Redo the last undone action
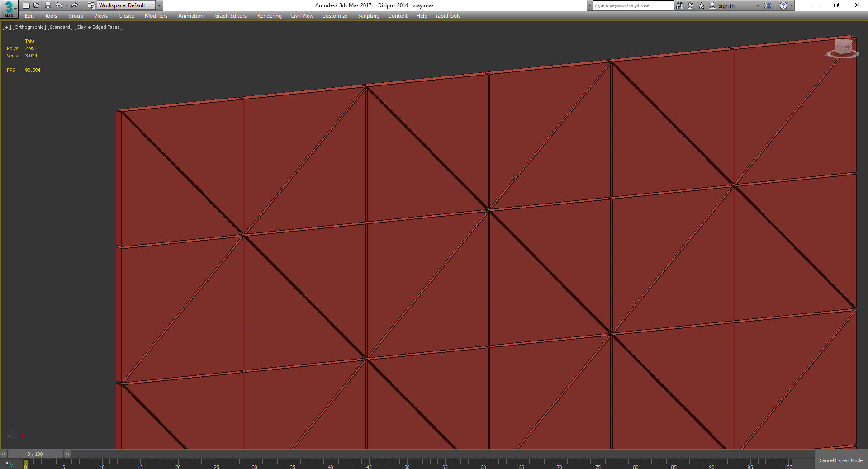 point(75,5)
